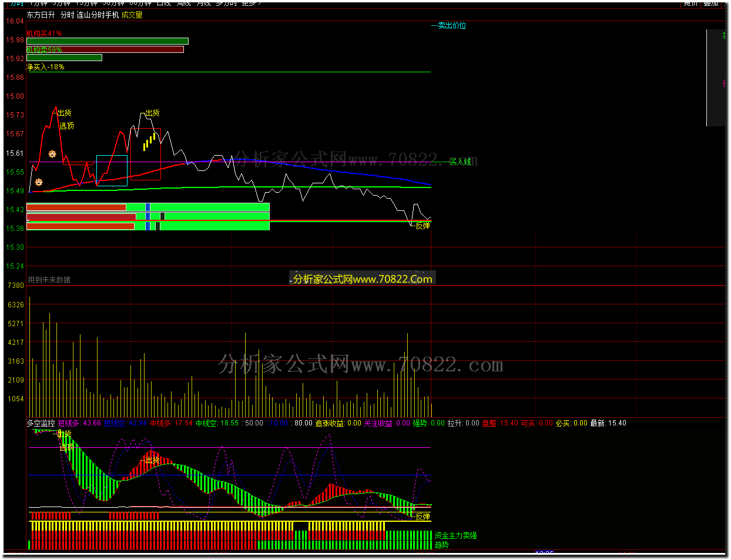Select the 月线 period tab
This screenshot has width=731, height=560.
(x=203, y=3)
